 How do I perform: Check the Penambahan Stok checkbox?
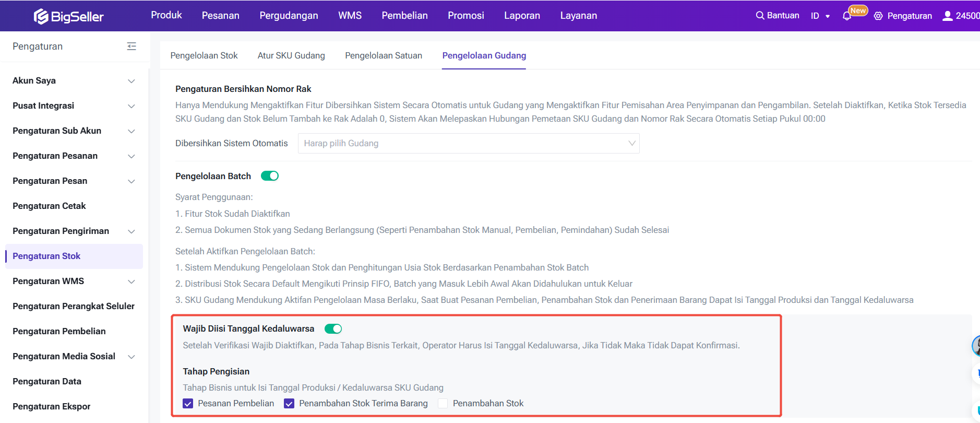tap(443, 404)
